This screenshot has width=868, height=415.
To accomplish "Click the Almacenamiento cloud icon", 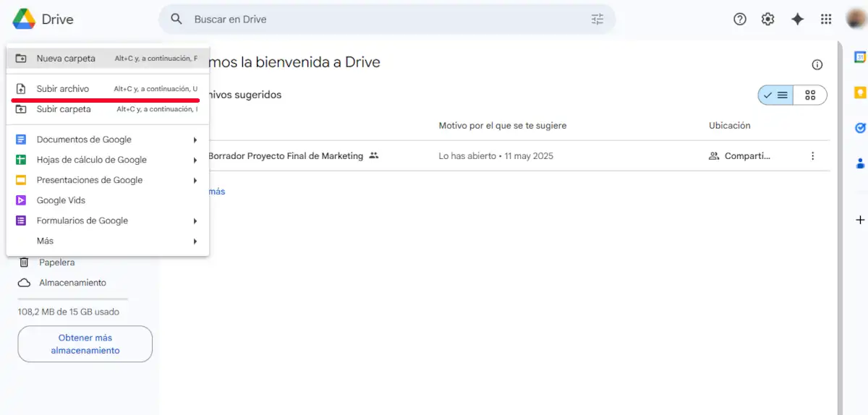I will [24, 283].
